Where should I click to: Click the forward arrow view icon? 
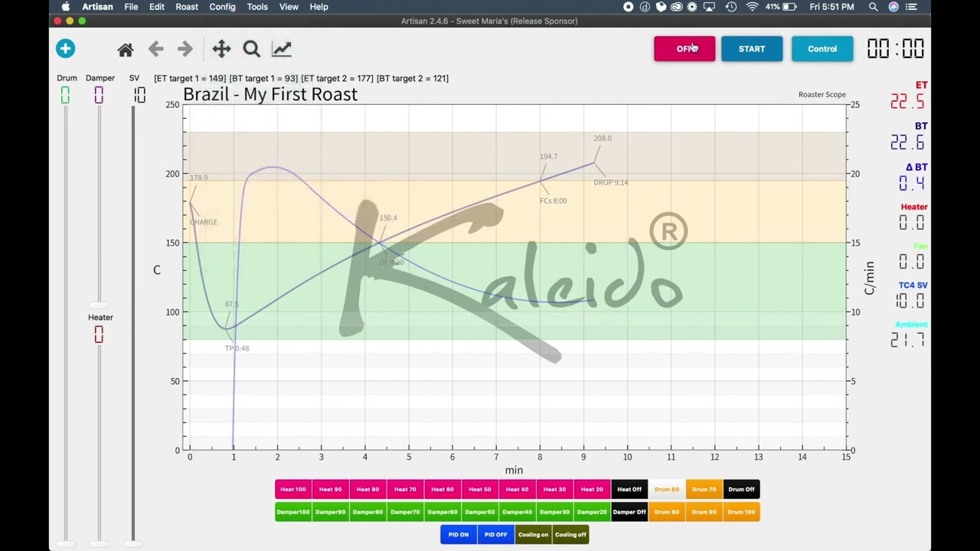tap(185, 50)
